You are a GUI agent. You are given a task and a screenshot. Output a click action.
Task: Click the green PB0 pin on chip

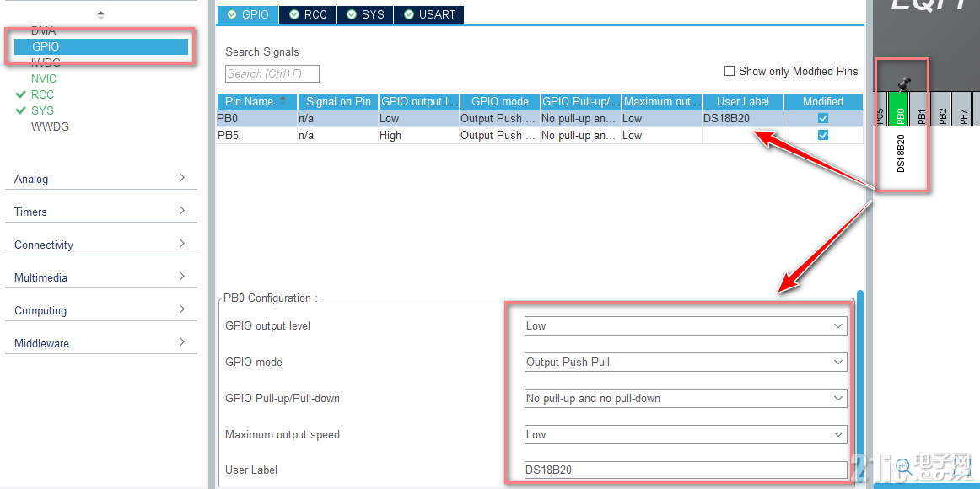coord(900,108)
